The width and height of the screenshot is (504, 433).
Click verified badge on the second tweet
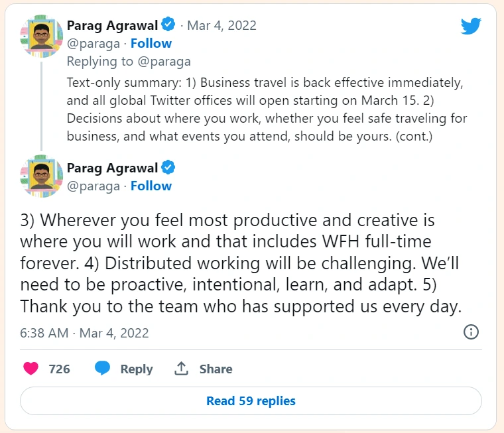click(x=169, y=168)
